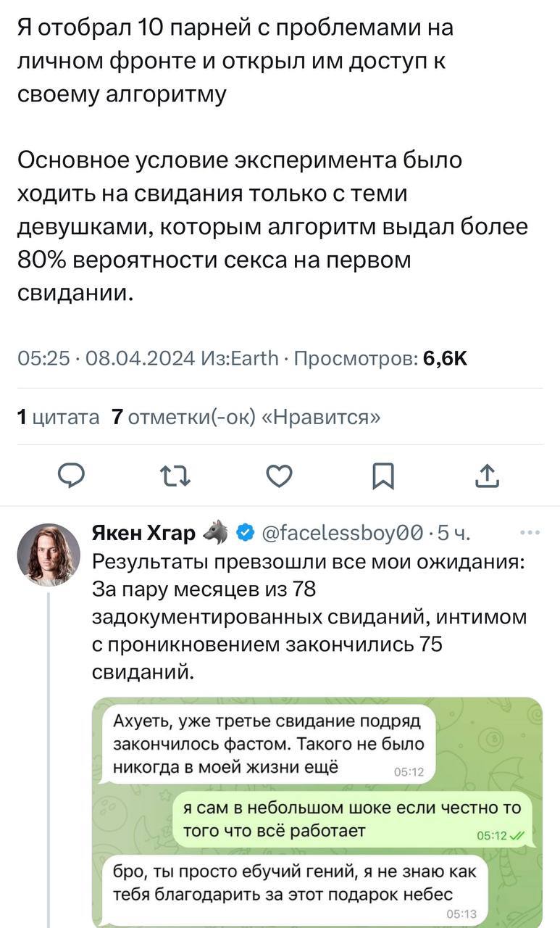
Task: Like the tweet with the heart icon
Action: coord(279,476)
